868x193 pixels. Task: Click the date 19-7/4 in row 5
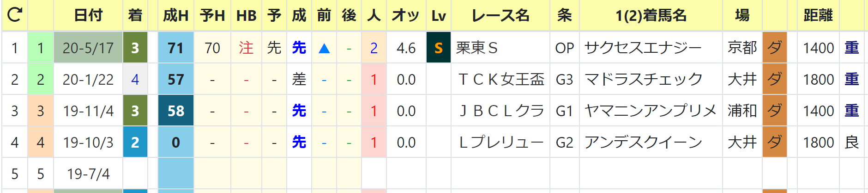(x=88, y=174)
